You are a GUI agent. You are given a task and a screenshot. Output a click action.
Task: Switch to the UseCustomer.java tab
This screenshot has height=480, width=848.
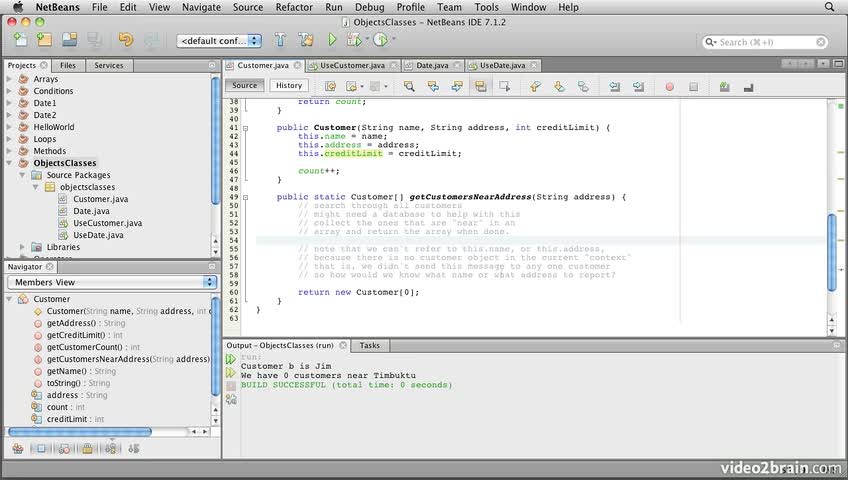pos(352,65)
